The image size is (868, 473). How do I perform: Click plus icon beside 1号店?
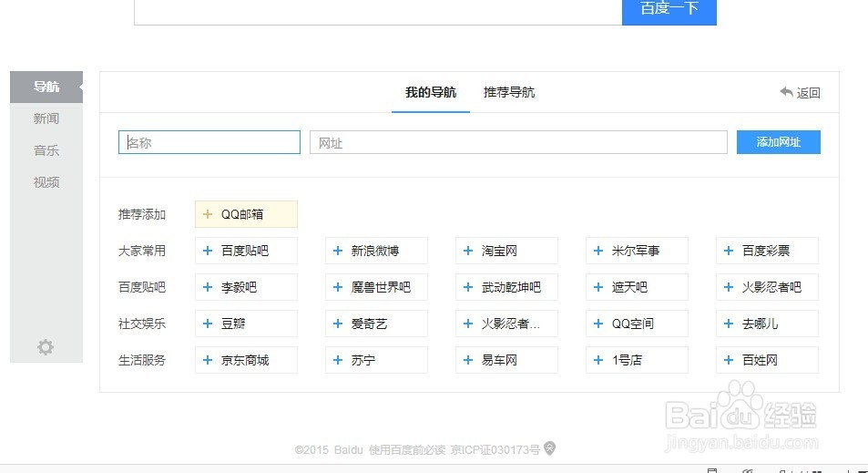tap(598, 360)
